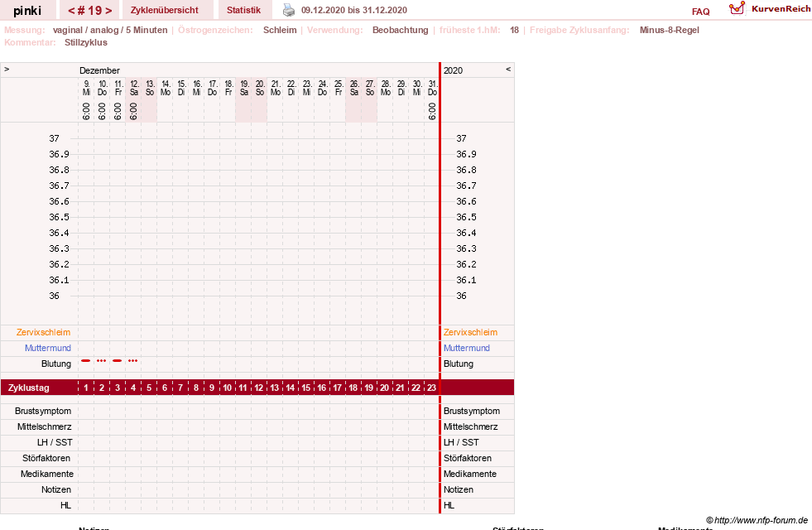The width and height of the screenshot is (812, 530).
Task: Click the bleeding mark on cycle day 1
Action: (x=86, y=360)
